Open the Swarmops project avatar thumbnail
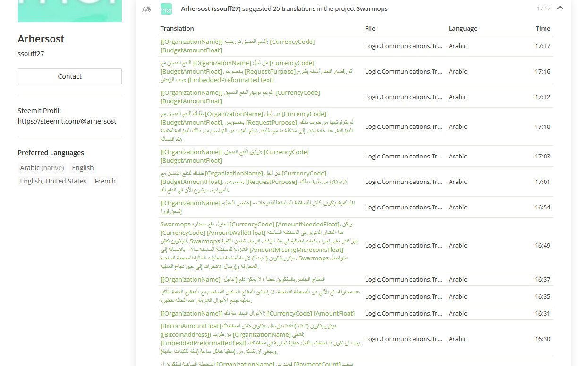The width and height of the screenshot is (588, 366). tap(166, 9)
